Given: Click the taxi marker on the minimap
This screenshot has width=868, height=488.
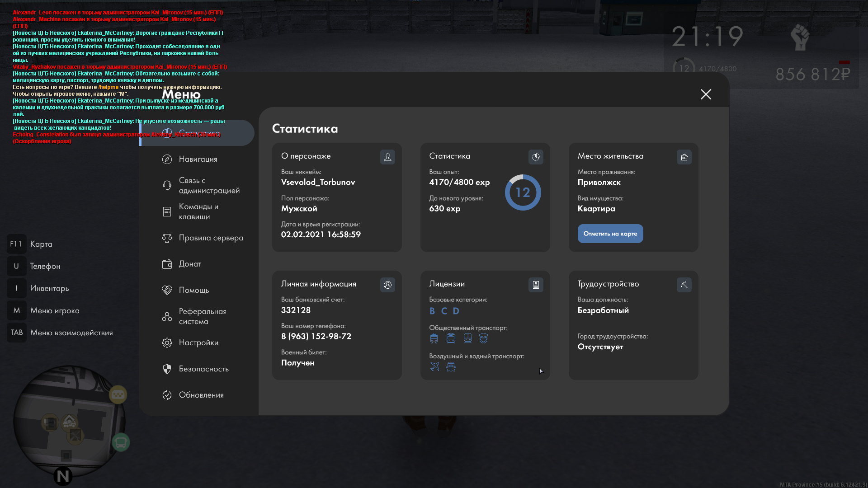Looking at the screenshot, I should click(x=118, y=394).
